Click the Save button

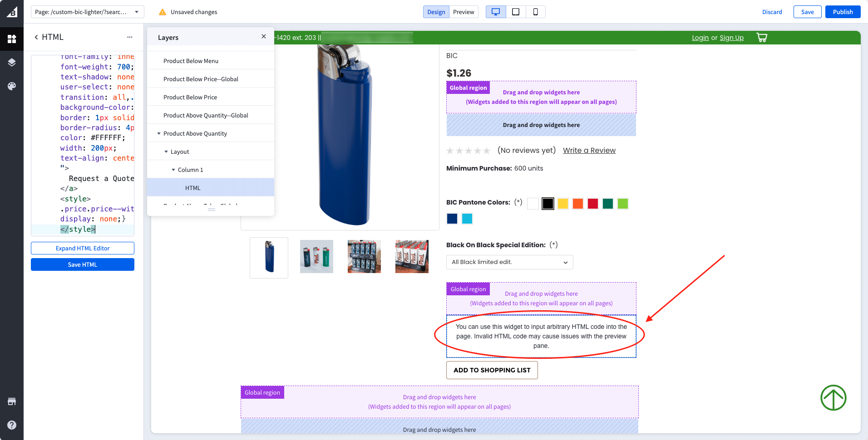[x=808, y=12]
